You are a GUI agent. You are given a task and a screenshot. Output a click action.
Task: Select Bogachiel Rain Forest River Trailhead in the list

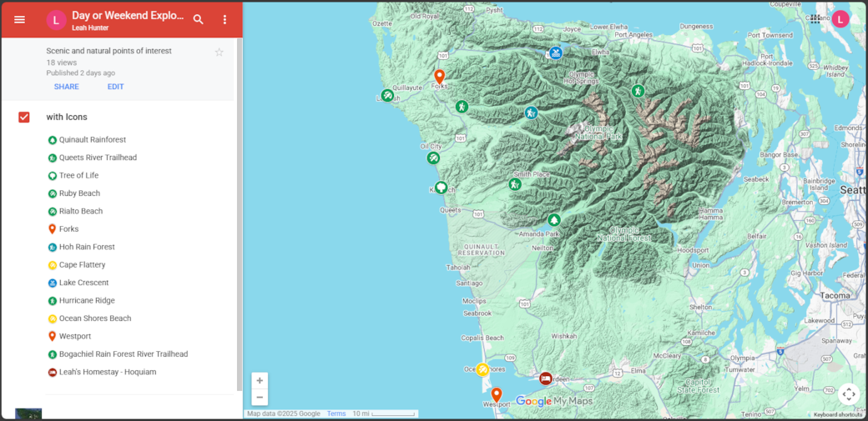[124, 354]
